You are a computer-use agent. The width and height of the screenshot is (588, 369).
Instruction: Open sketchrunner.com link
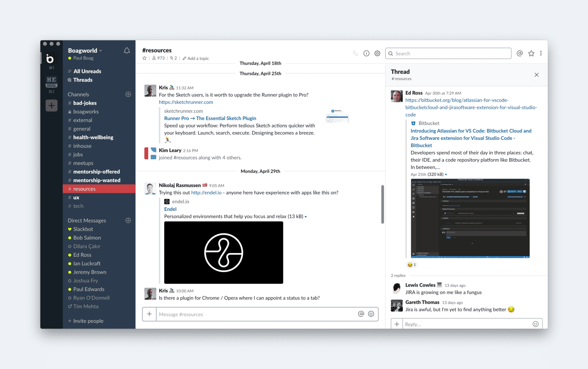tap(186, 102)
